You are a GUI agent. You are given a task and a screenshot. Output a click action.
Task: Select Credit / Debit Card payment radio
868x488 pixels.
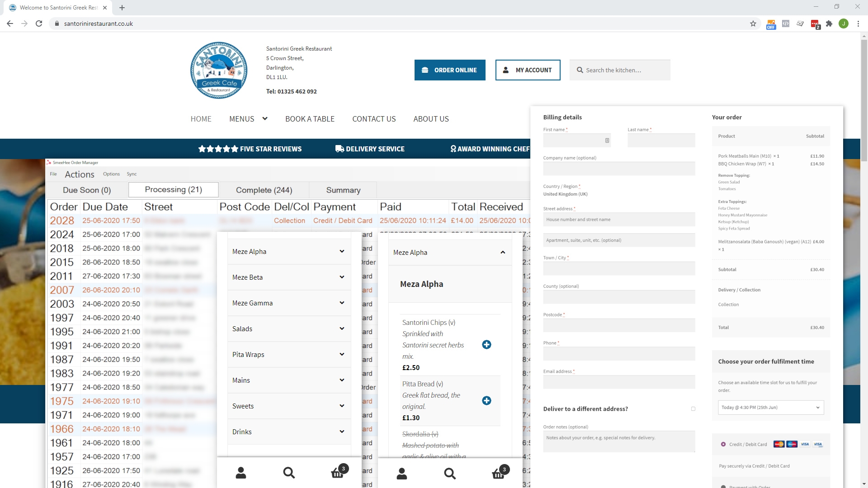click(723, 444)
